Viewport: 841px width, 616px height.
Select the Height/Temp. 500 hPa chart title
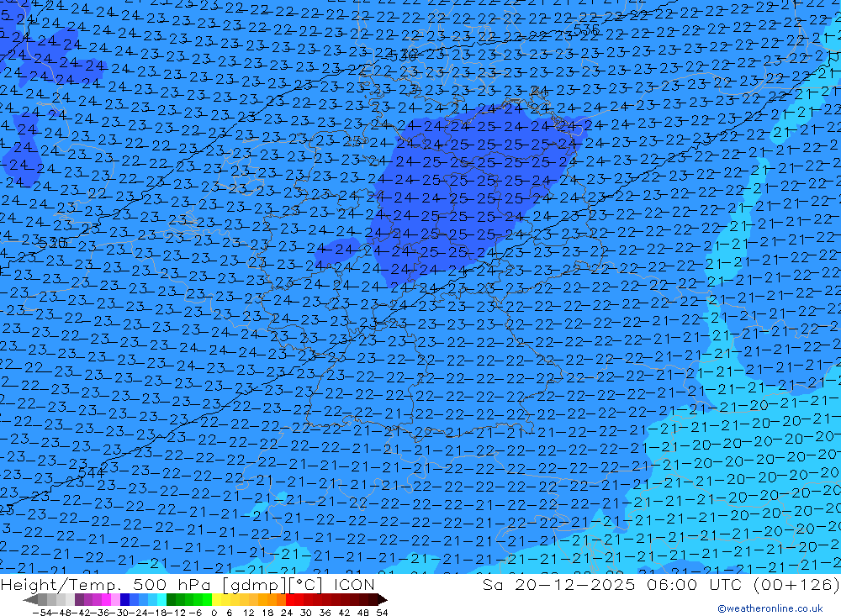click(x=188, y=584)
